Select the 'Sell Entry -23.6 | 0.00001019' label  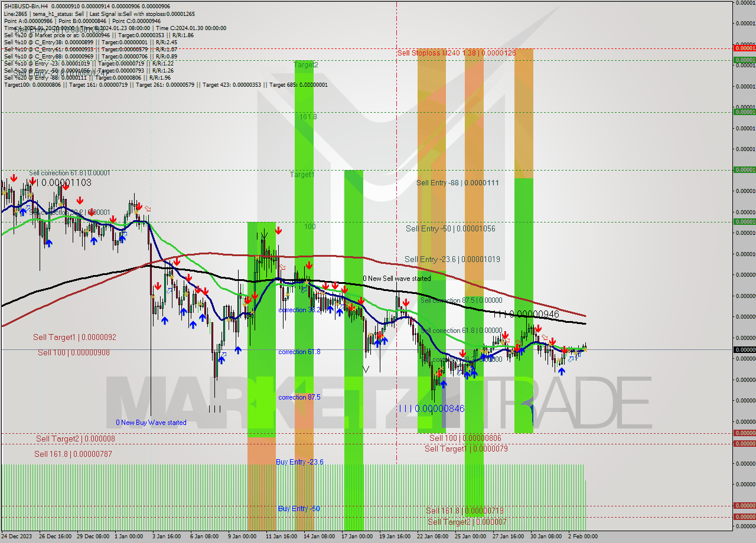pyautogui.click(x=452, y=259)
